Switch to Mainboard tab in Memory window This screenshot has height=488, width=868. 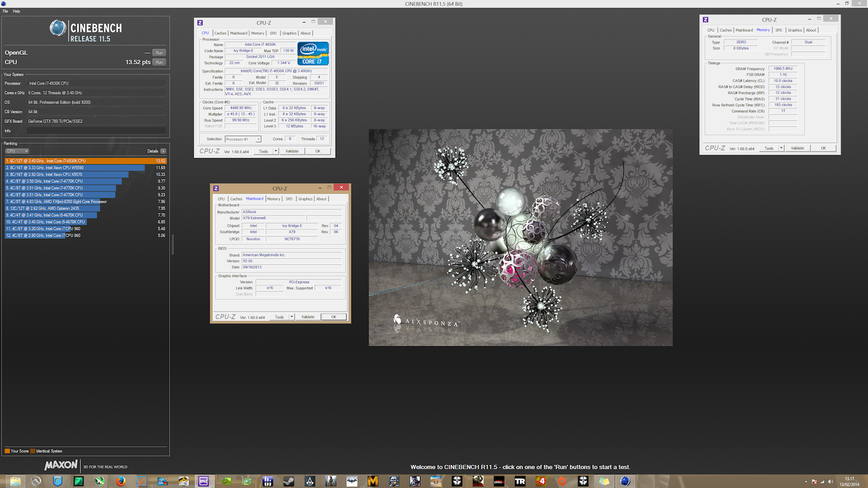click(x=744, y=30)
